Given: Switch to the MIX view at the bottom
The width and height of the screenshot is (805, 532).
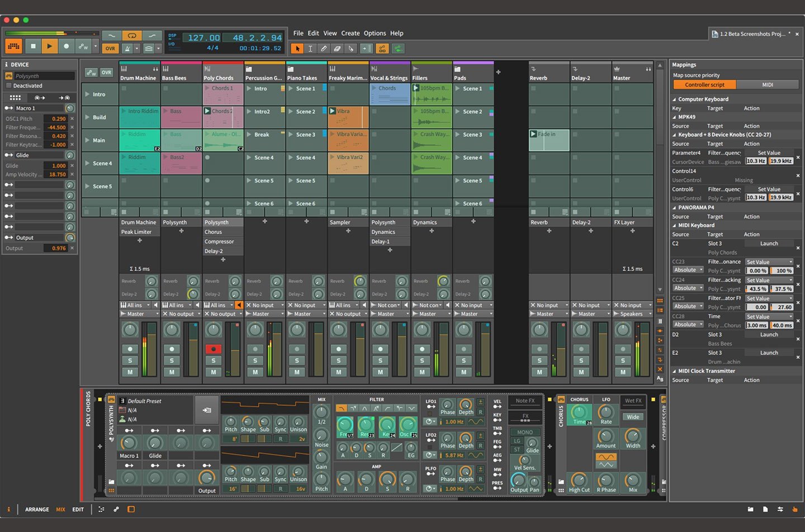Looking at the screenshot, I should point(60,509).
